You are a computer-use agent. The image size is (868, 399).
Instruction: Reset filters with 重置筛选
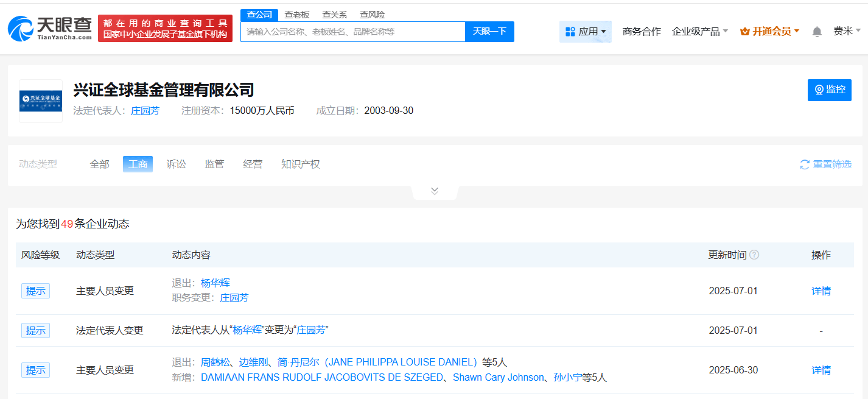tap(825, 164)
